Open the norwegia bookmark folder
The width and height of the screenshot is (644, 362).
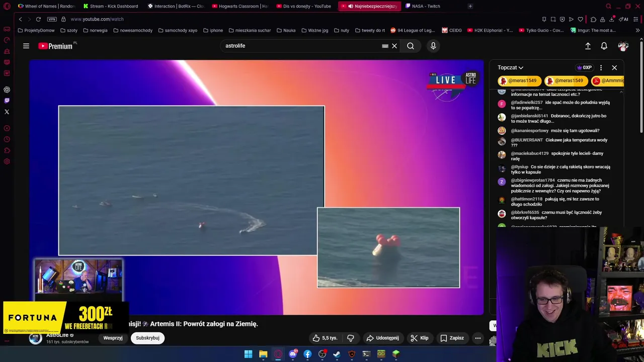tap(95, 30)
